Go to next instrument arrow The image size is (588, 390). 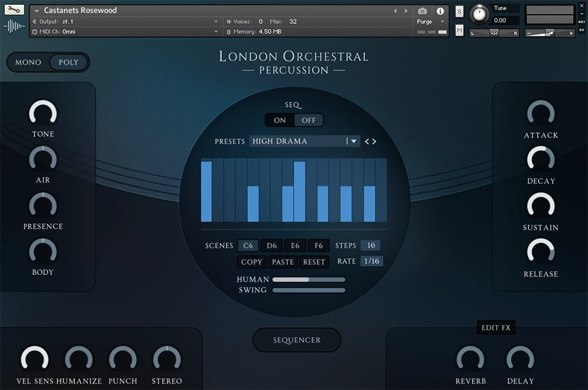tap(406, 11)
